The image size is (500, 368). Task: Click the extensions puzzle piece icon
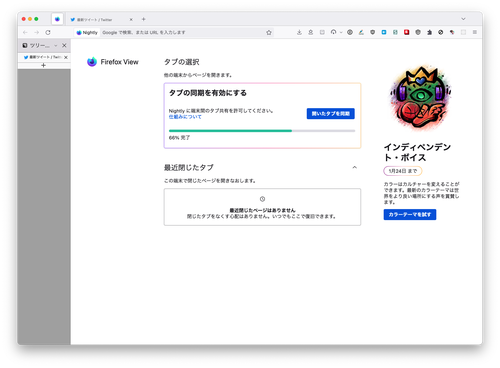click(429, 32)
